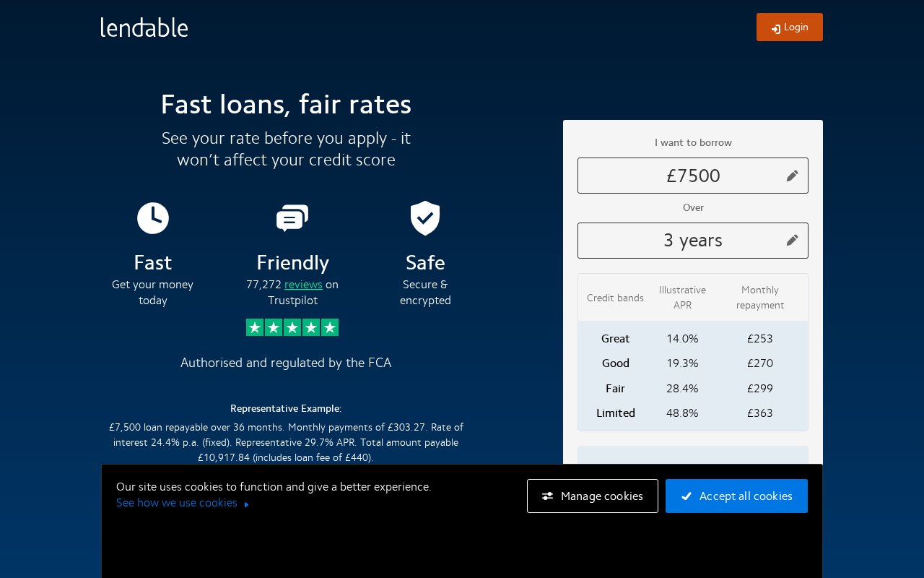Select the Limited credit band row

(692, 413)
